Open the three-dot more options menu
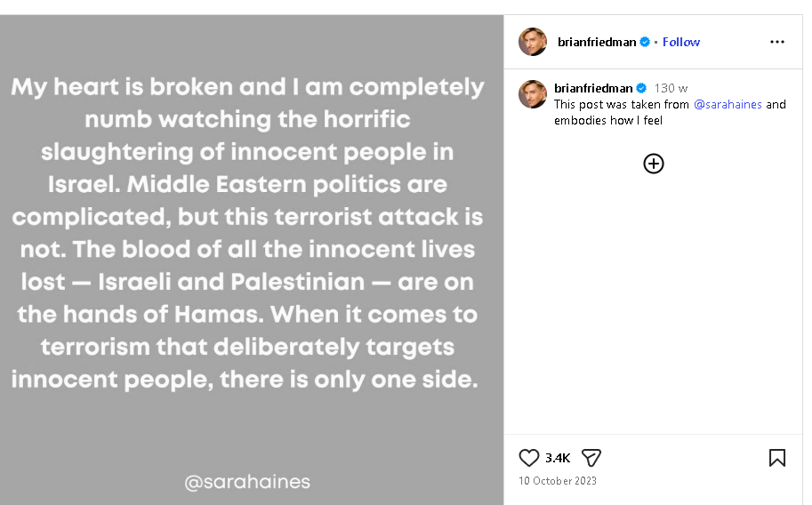The width and height of the screenshot is (812, 505). point(776,42)
